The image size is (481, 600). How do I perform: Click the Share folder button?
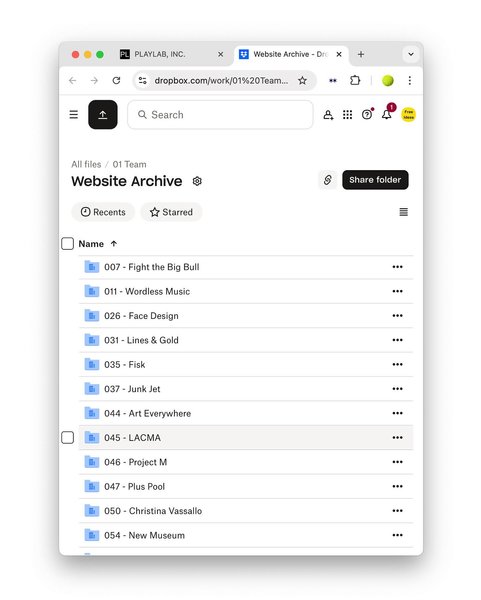click(375, 180)
